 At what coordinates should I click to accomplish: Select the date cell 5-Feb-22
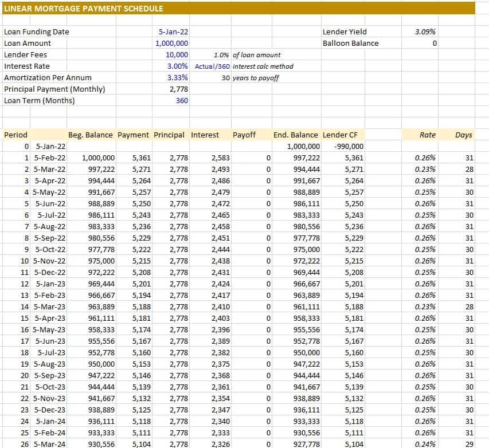click(x=50, y=158)
